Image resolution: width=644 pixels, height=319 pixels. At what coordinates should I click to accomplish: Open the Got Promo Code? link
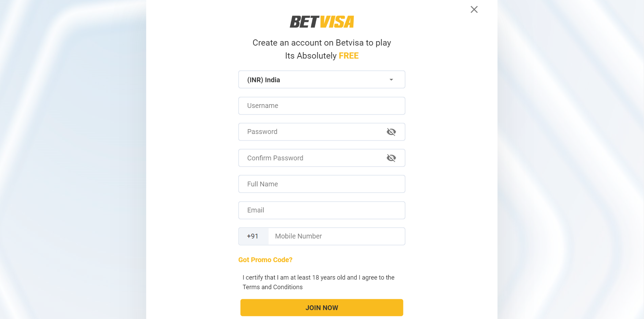pos(265,260)
